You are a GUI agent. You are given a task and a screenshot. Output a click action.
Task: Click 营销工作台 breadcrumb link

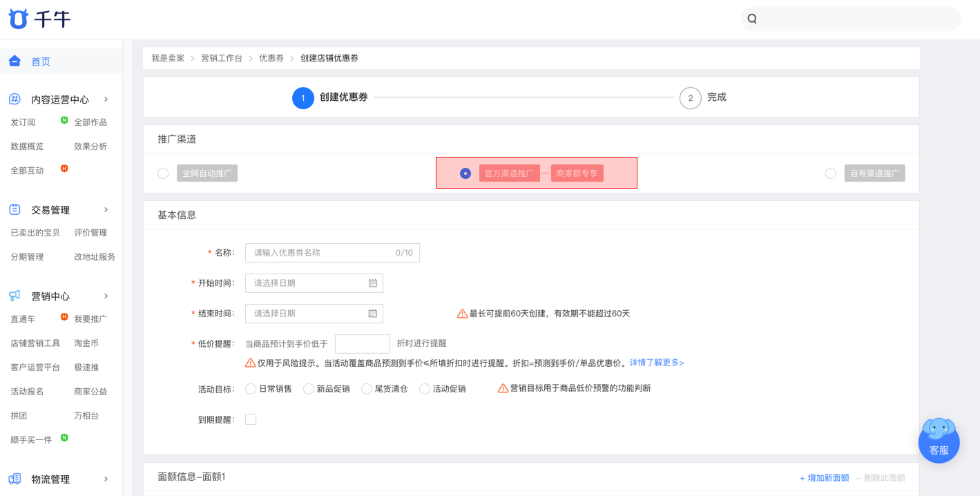point(222,58)
